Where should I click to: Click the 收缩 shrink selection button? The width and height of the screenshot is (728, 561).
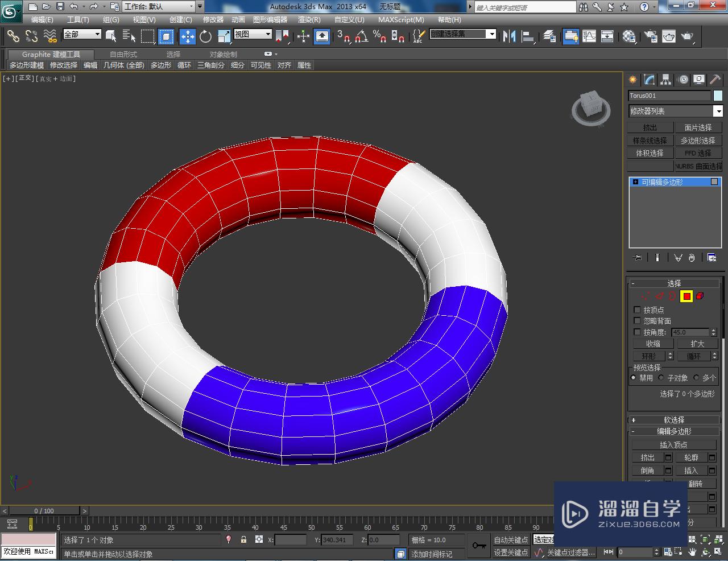pos(653,344)
